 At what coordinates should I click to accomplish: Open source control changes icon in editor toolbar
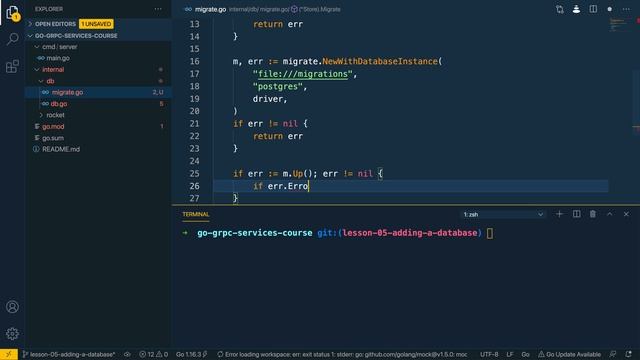pyautogui.click(x=560, y=9)
